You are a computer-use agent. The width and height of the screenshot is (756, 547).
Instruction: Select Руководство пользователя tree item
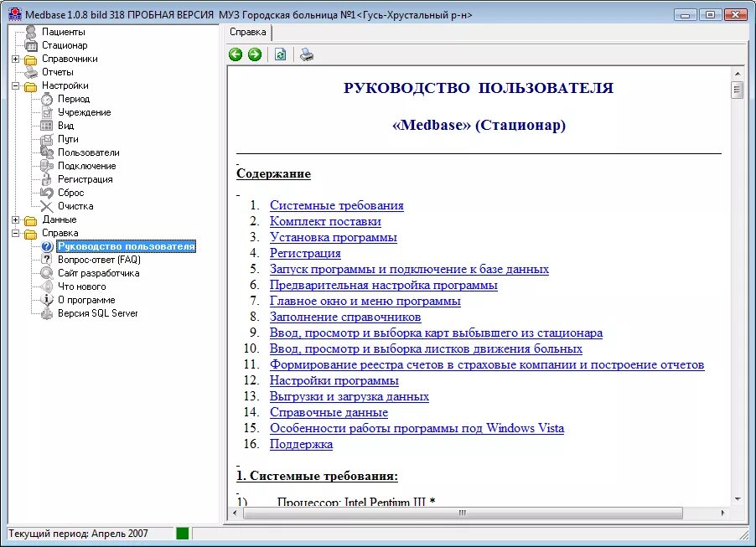127,246
